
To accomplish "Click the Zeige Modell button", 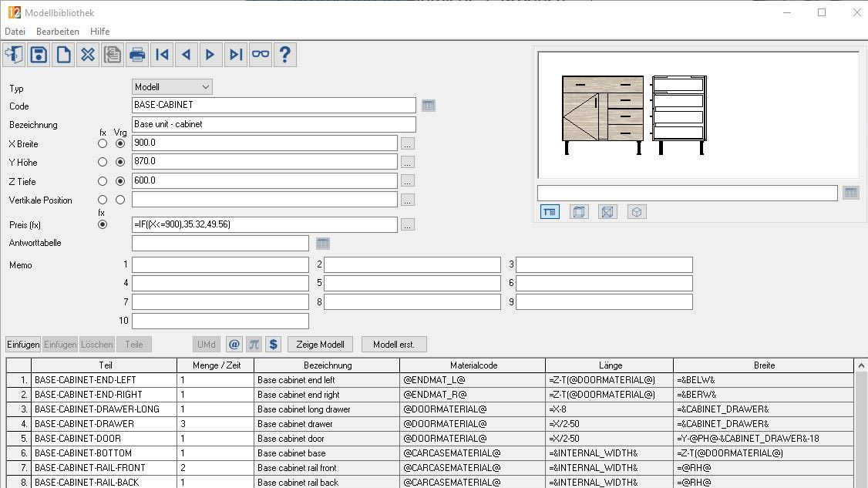I will point(320,345).
